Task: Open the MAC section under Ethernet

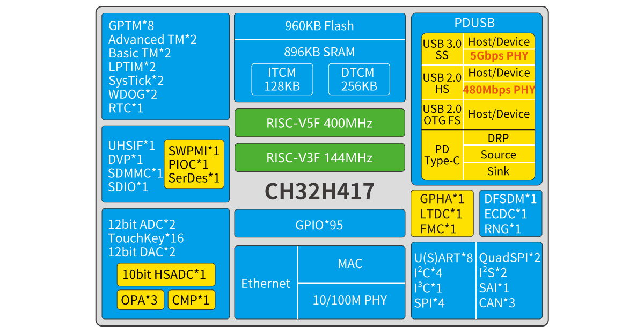Action: tap(352, 264)
